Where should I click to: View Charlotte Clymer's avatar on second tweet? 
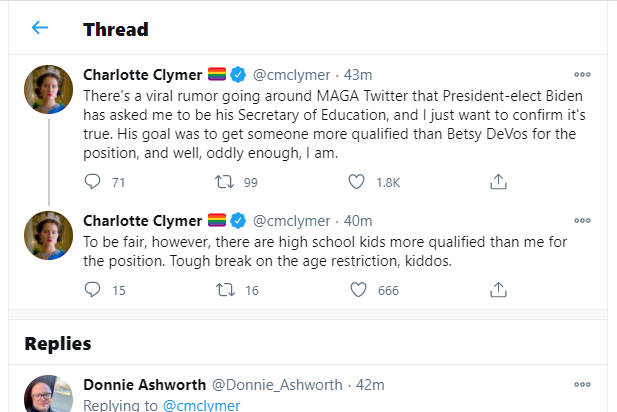tap(48, 235)
